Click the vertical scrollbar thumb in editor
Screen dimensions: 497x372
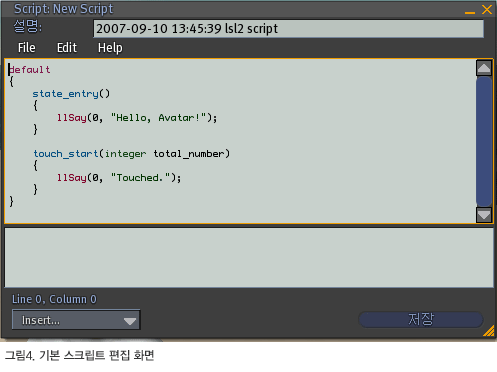click(x=484, y=141)
